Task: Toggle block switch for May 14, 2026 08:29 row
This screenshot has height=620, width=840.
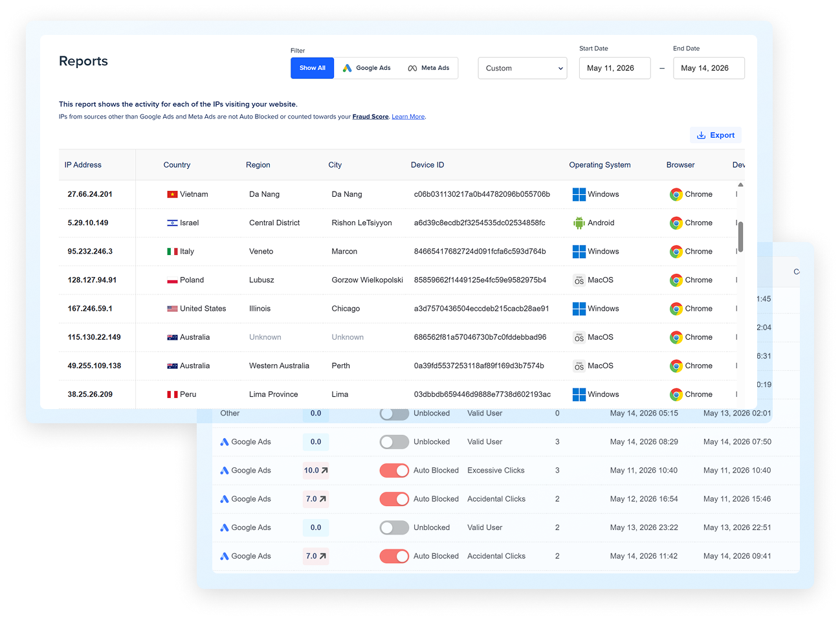Action: click(394, 442)
